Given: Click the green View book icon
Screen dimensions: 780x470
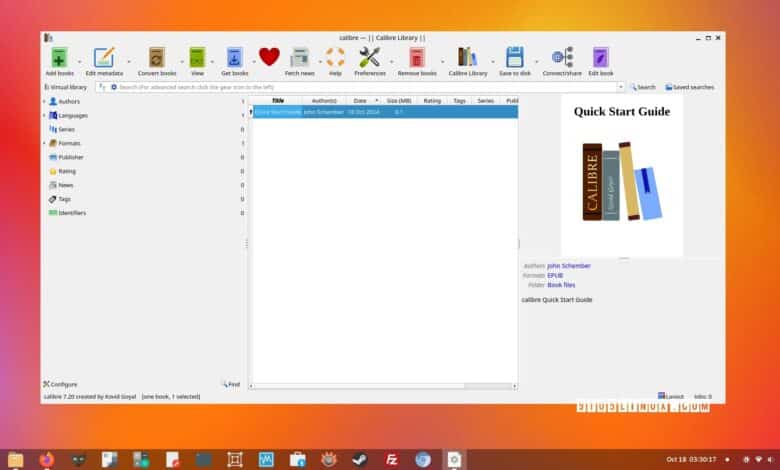Looking at the screenshot, I should [x=197, y=58].
